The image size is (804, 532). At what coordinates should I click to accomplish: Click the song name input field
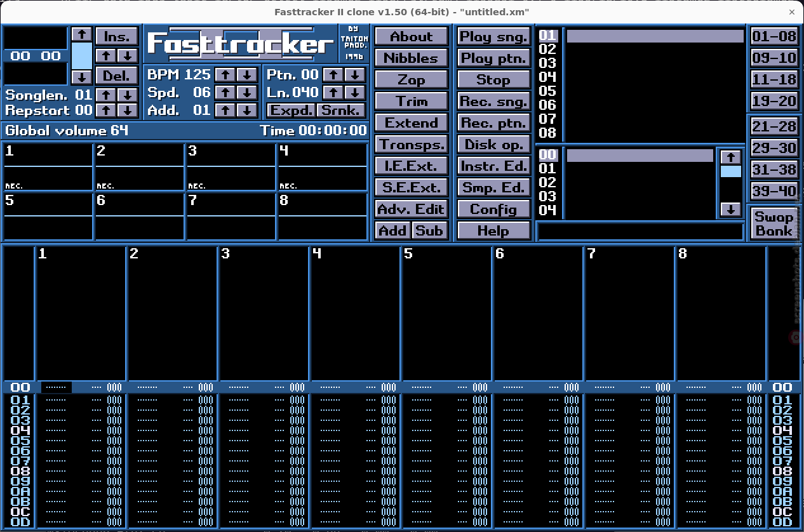[640, 232]
